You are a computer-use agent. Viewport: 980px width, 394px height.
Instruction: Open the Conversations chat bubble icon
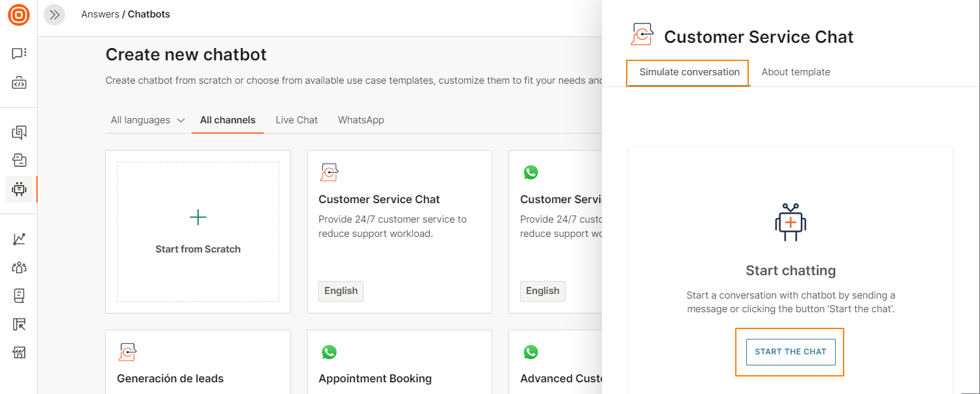click(19, 54)
